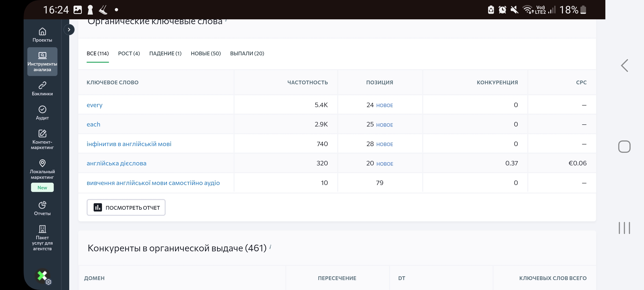The height and width of the screenshot is (290, 644).
Task: Click the account avatar with gear
Action: click(43, 276)
